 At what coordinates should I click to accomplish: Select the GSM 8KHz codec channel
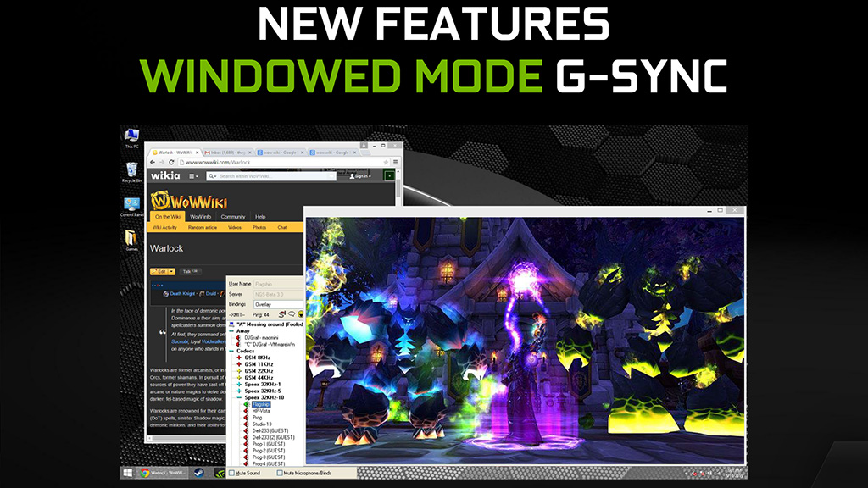click(x=258, y=358)
